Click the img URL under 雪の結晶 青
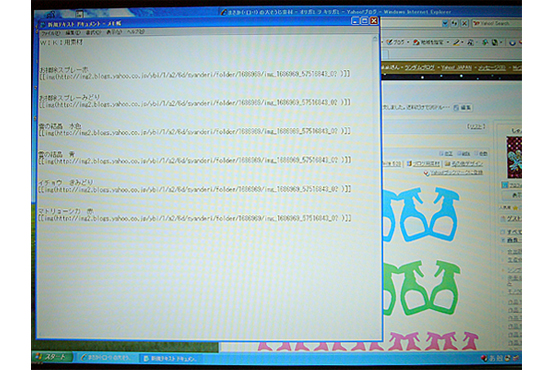553x370 pixels. click(195, 160)
